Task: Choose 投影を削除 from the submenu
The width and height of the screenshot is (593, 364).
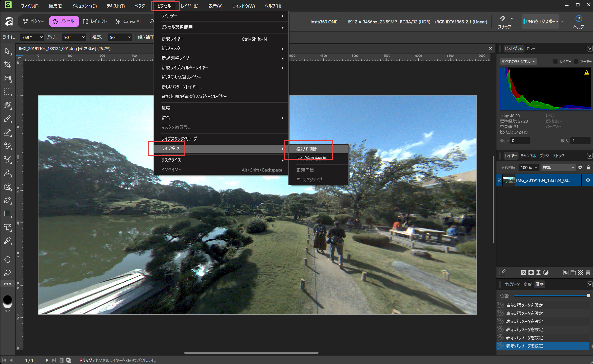Action: point(307,149)
